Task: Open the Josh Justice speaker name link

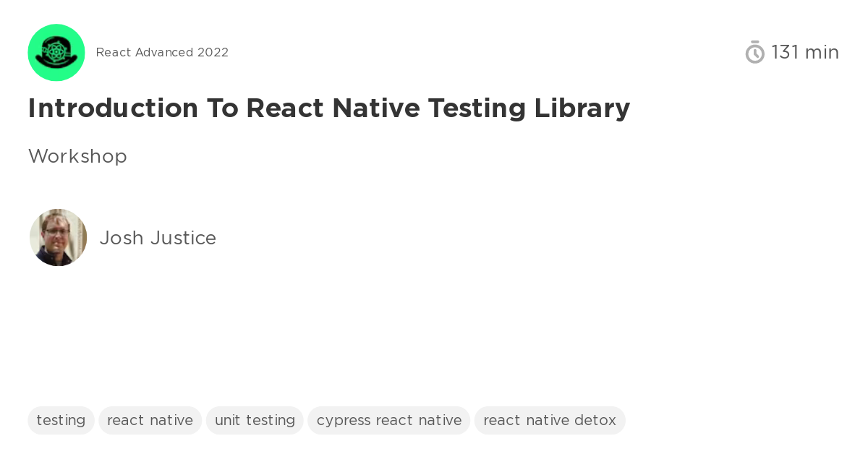Action: click(x=158, y=239)
